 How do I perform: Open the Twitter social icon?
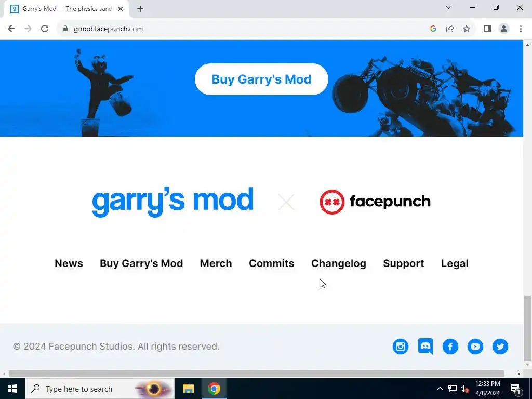click(500, 347)
